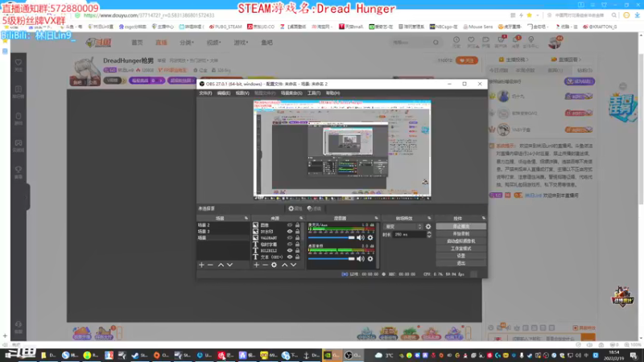Click the 滤镜 filters button below preview
The width and height of the screenshot is (644, 362).
coord(314,208)
